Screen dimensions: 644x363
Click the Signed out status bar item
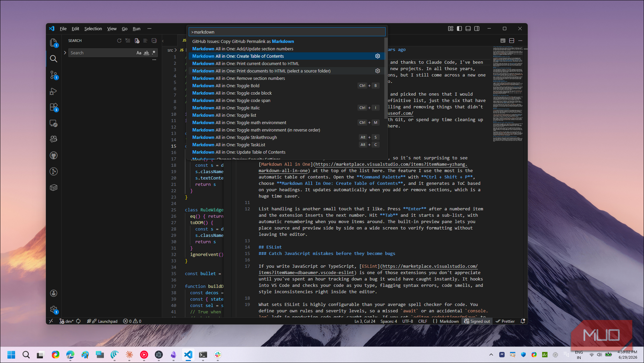coord(477,321)
